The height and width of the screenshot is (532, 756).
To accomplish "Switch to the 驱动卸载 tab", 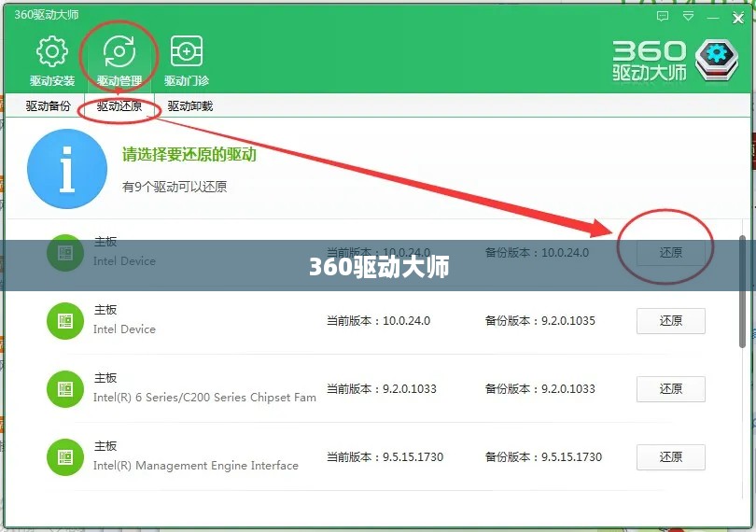I will click(x=190, y=106).
